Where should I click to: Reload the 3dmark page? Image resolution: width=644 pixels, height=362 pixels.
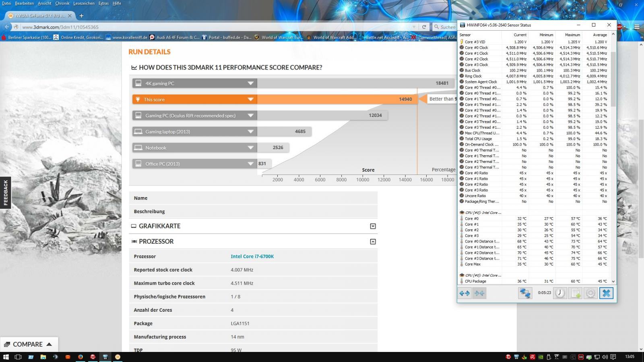(x=424, y=27)
